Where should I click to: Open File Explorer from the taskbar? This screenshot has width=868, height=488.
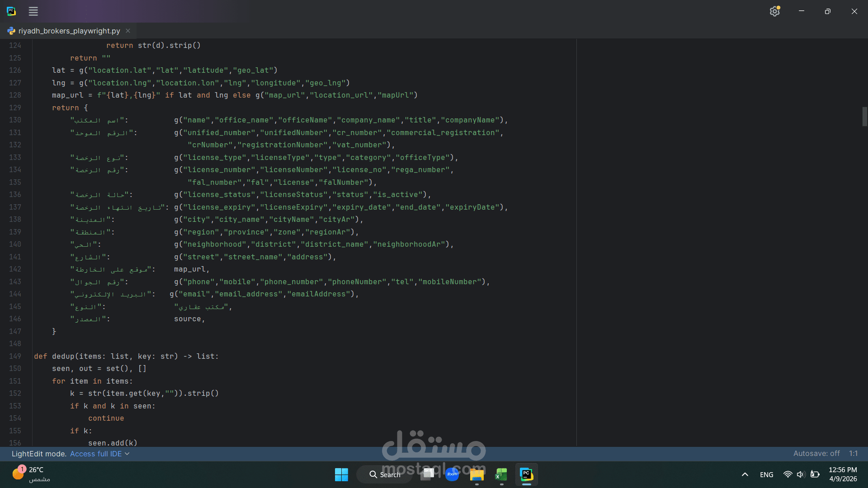click(476, 474)
